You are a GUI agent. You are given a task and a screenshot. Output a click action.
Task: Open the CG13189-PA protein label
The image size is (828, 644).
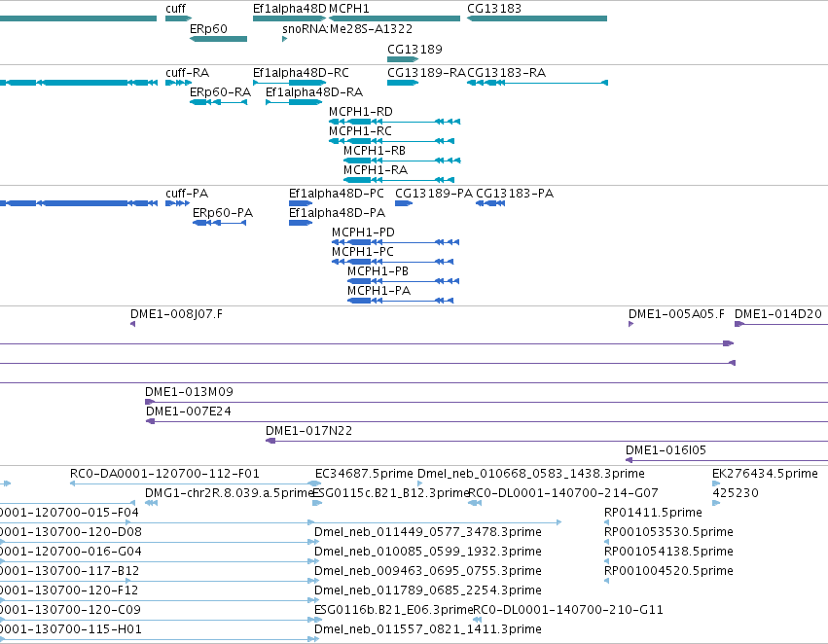[434, 194]
